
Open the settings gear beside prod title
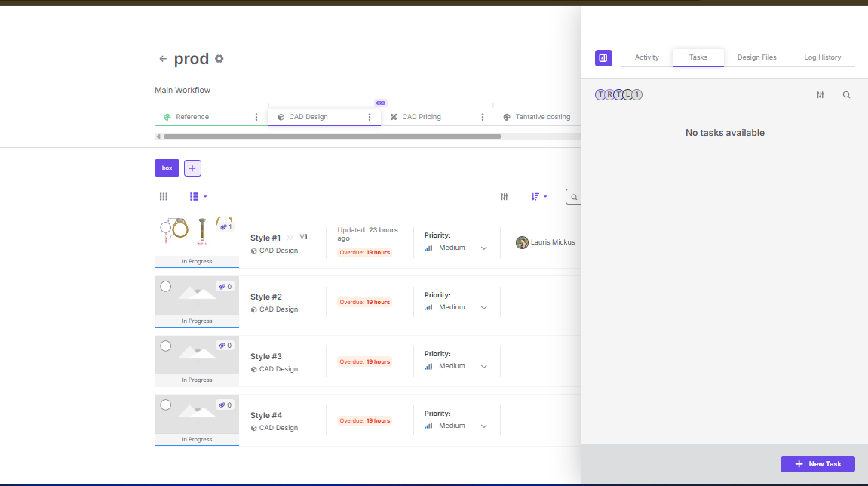[219, 59]
